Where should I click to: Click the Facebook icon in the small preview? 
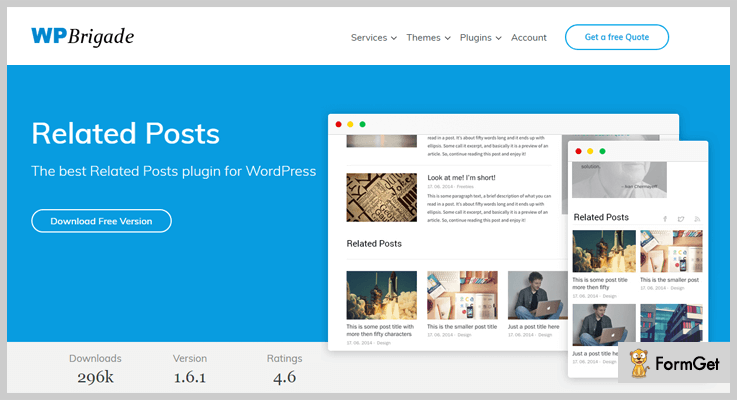(665, 219)
